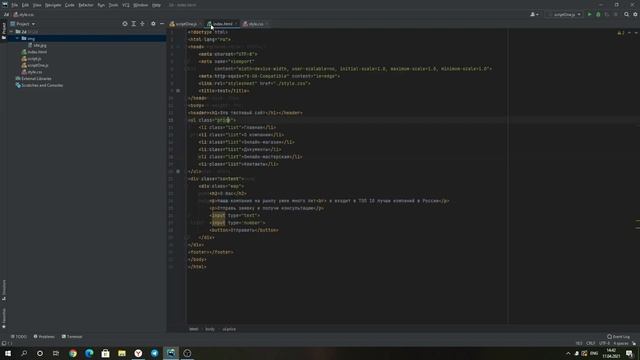Open the Windows notification center icon
The image size is (640, 360).
pyautogui.click(x=629, y=353)
